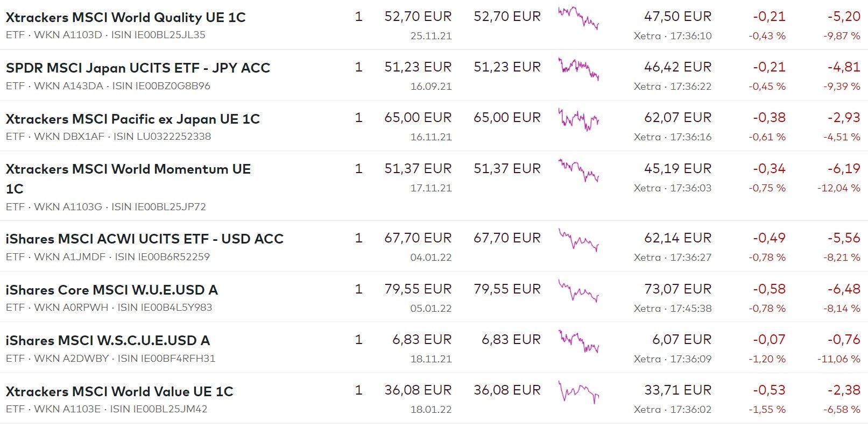Viewport: 868px width, 429px height.
Task: Open iShares MSCI ACWI UCITS ETF link
Action: click(144, 239)
